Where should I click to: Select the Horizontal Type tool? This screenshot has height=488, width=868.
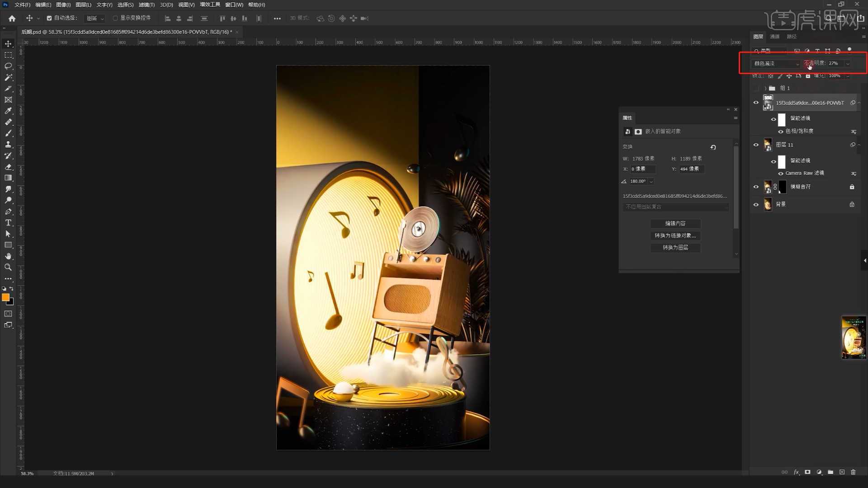coord(8,223)
